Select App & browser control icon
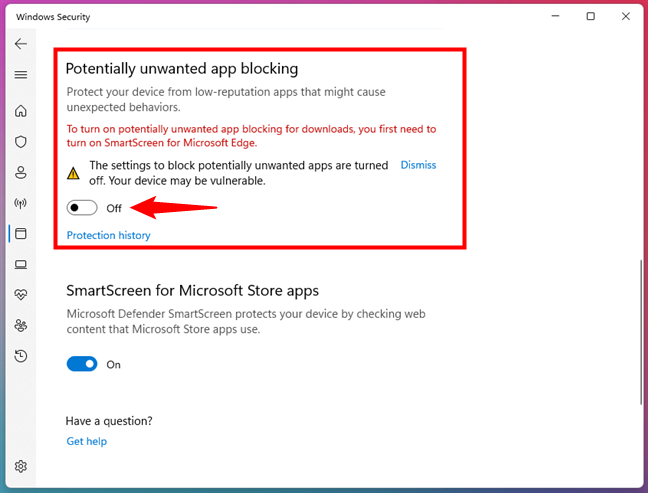 coord(21,234)
